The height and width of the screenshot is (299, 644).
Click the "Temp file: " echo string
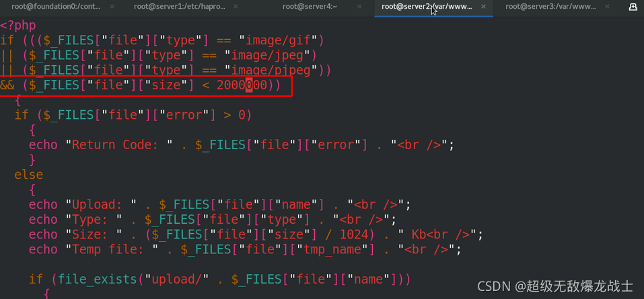[112, 249]
